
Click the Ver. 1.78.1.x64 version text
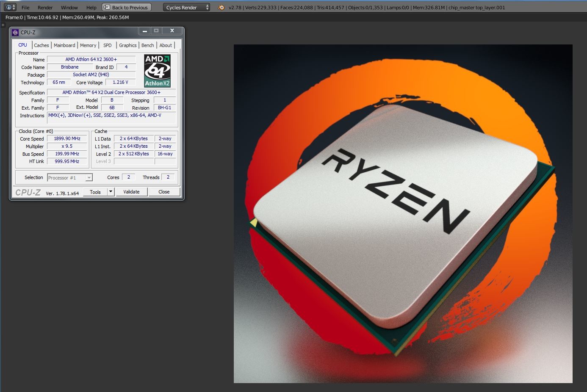pyautogui.click(x=62, y=193)
